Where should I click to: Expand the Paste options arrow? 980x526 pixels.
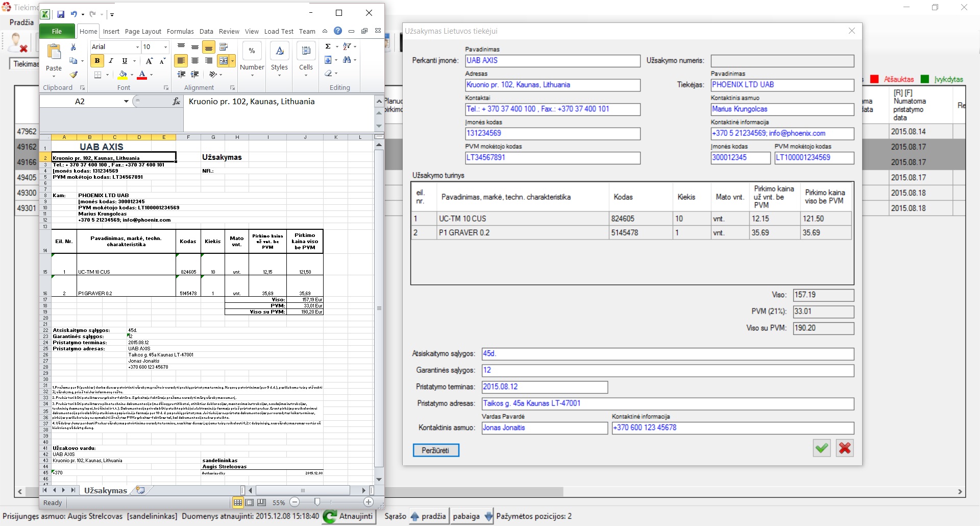(54, 76)
